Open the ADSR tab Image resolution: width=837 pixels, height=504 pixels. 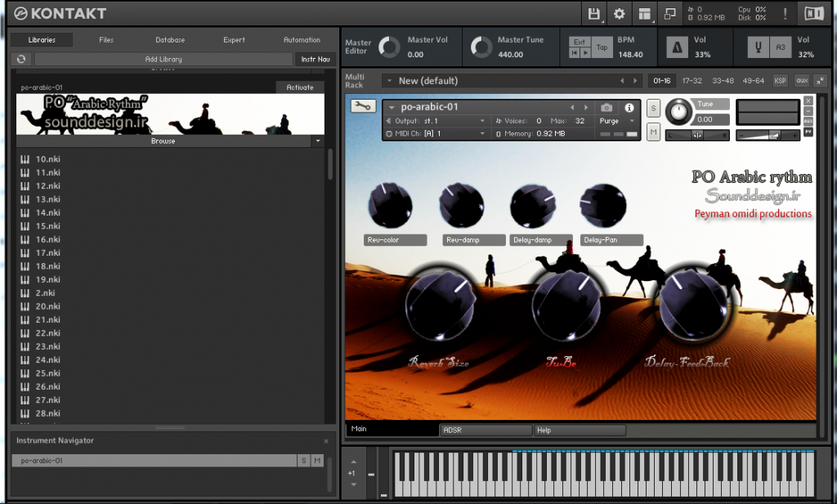click(x=486, y=430)
